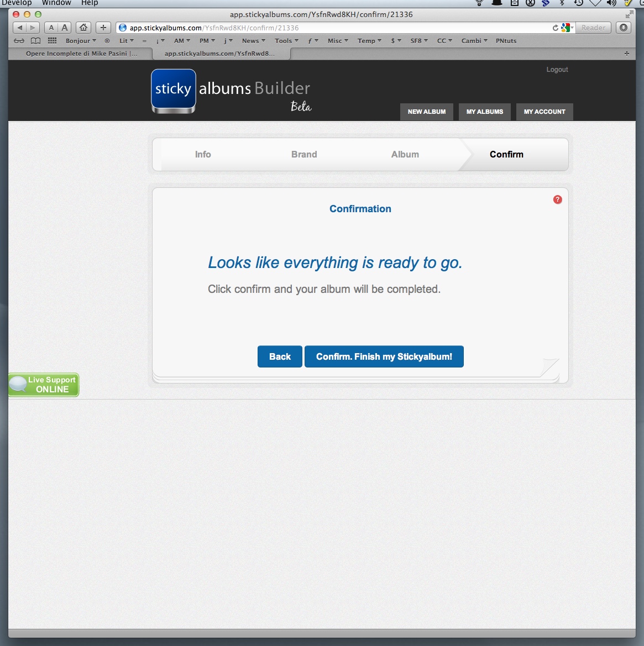Click the reload page icon in address bar
644x646 pixels.
pyautogui.click(x=555, y=28)
